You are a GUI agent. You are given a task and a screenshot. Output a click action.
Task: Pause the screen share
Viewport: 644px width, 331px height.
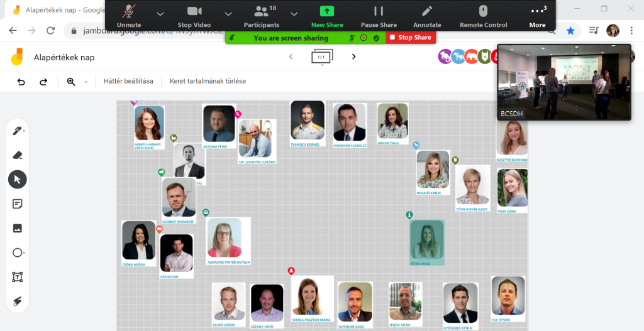[x=379, y=15]
